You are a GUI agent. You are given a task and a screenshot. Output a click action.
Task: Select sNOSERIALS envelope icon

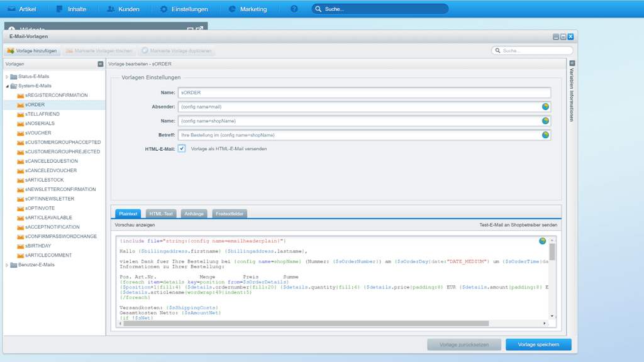20,124
